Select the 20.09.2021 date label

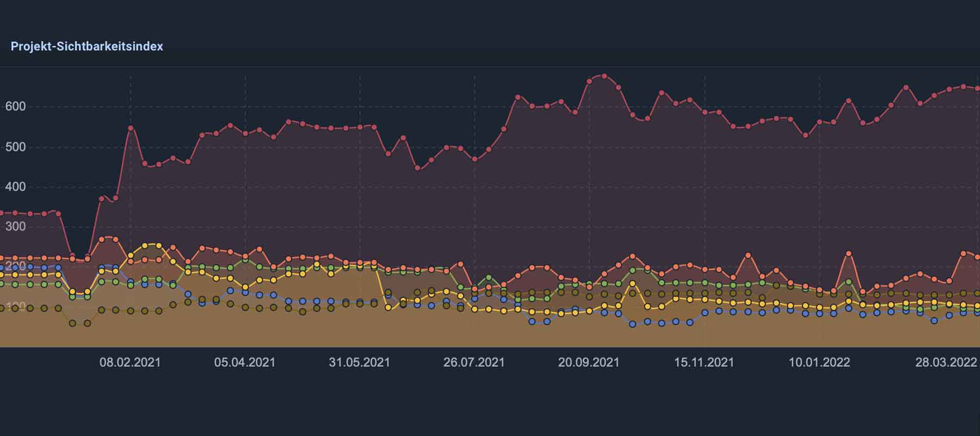(x=589, y=362)
